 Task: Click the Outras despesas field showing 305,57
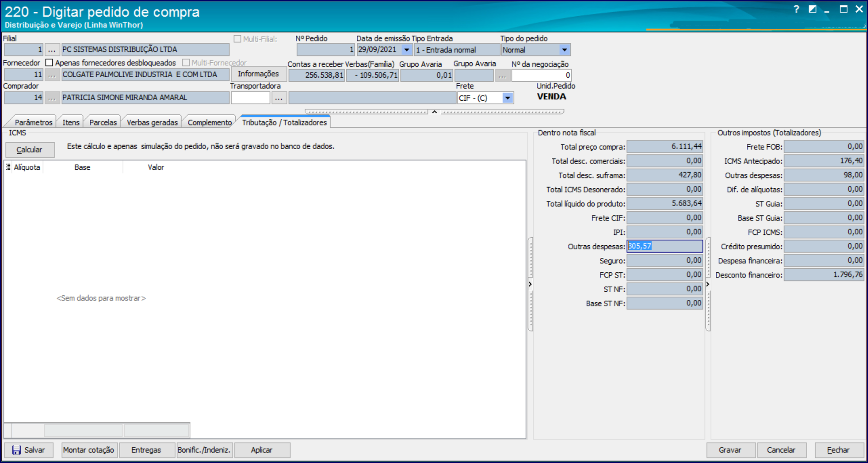[x=665, y=246]
